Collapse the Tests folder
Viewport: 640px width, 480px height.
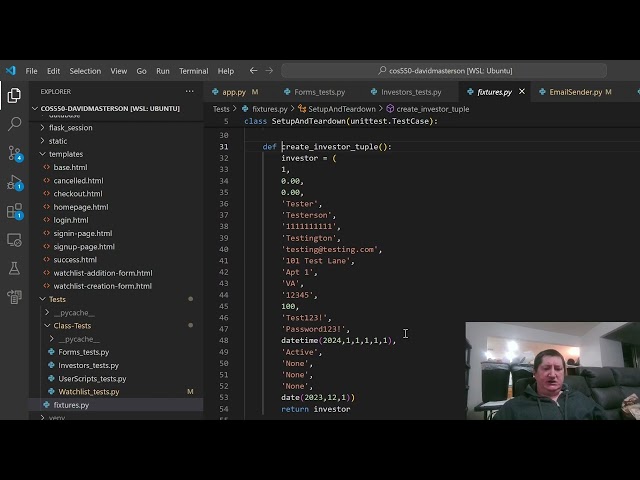[57, 299]
